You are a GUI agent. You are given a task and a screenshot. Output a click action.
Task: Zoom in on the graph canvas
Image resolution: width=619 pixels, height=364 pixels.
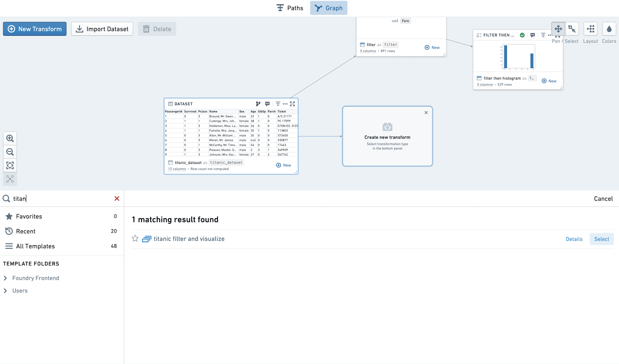(10, 138)
